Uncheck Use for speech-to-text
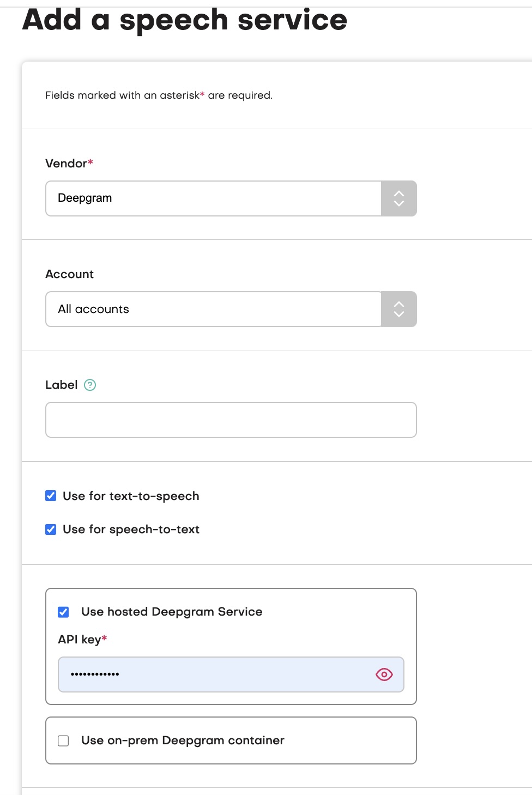 point(50,529)
